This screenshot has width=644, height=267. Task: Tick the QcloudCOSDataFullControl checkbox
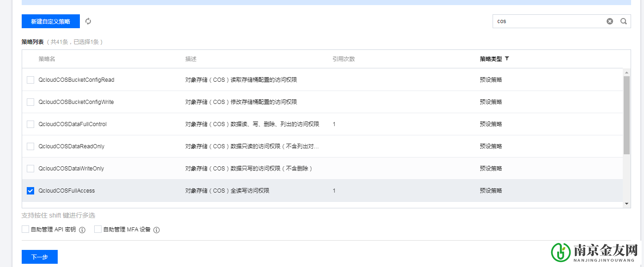30,124
